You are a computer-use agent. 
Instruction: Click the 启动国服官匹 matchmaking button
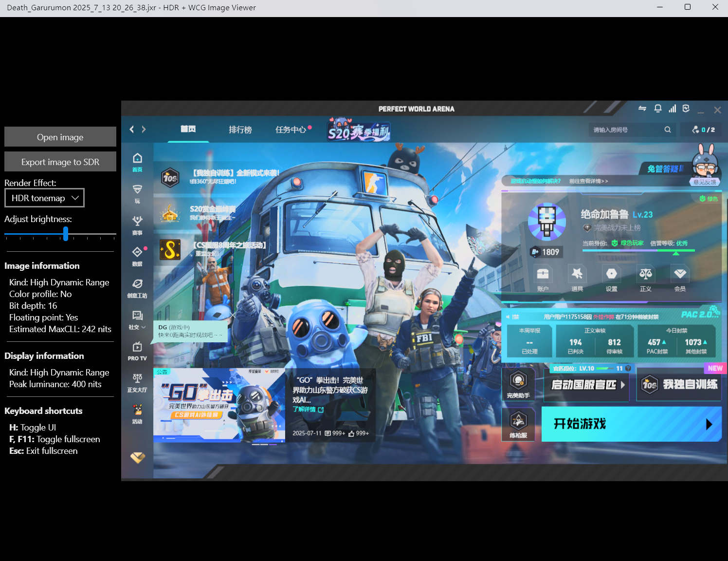[x=586, y=385]
